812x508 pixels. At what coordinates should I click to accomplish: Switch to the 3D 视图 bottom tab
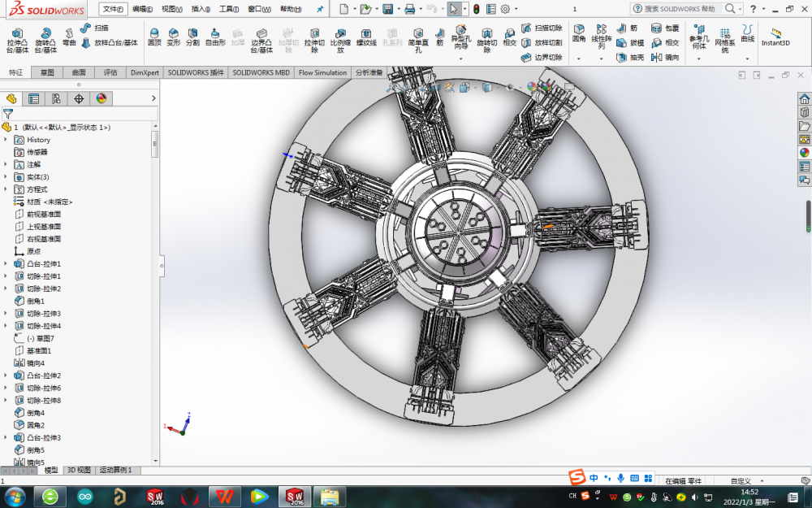coord(79,470)
